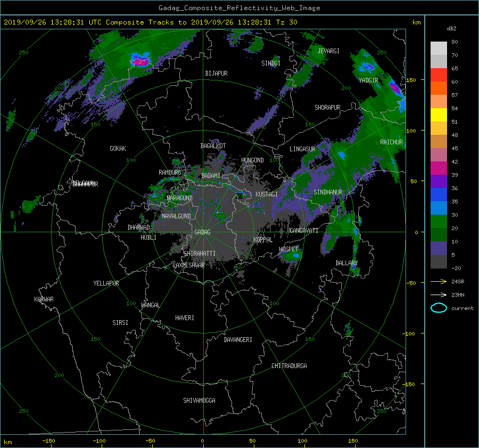Click the UTC Composite Tracks timestamp header
479x448 pixels.
tap(150, 22)
